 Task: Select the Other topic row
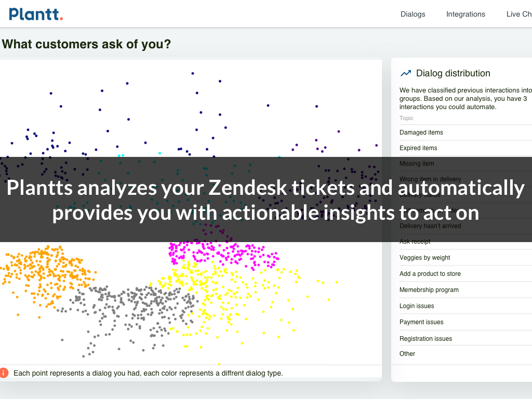tap(407, 354)
